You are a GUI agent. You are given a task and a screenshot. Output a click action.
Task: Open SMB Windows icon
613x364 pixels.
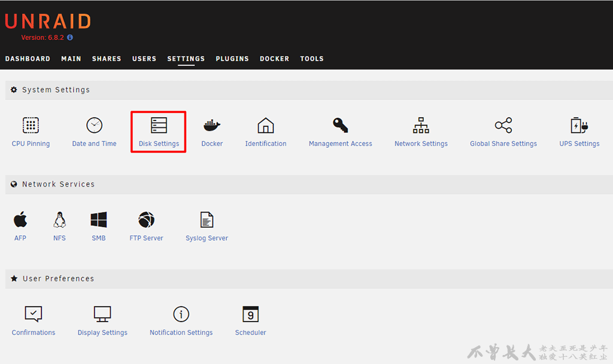[x=99, y=220]
